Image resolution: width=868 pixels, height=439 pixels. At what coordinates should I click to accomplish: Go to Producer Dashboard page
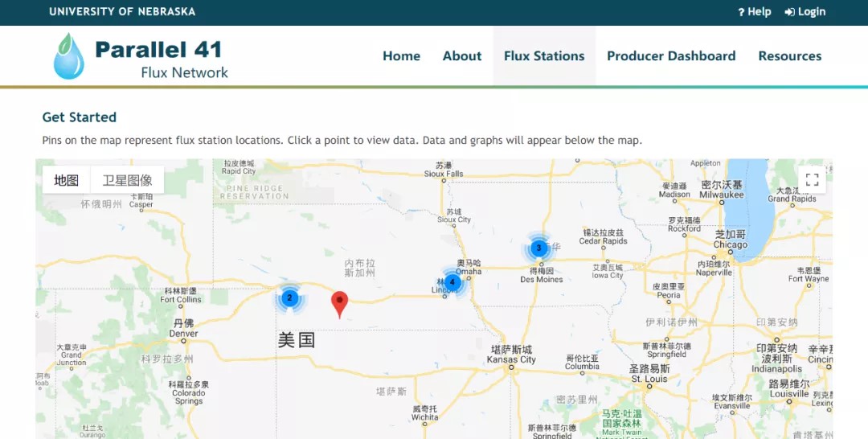[x=671, y=56]
